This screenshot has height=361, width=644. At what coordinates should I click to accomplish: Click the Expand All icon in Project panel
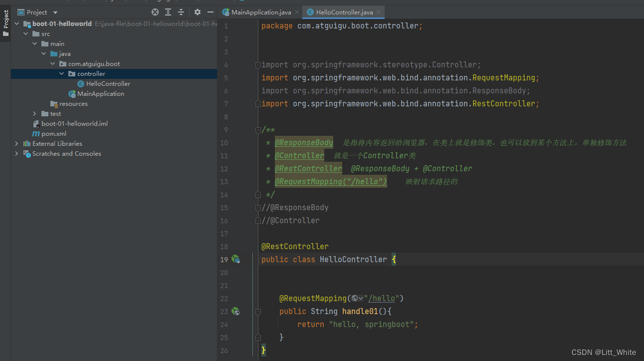coord(168,12)
